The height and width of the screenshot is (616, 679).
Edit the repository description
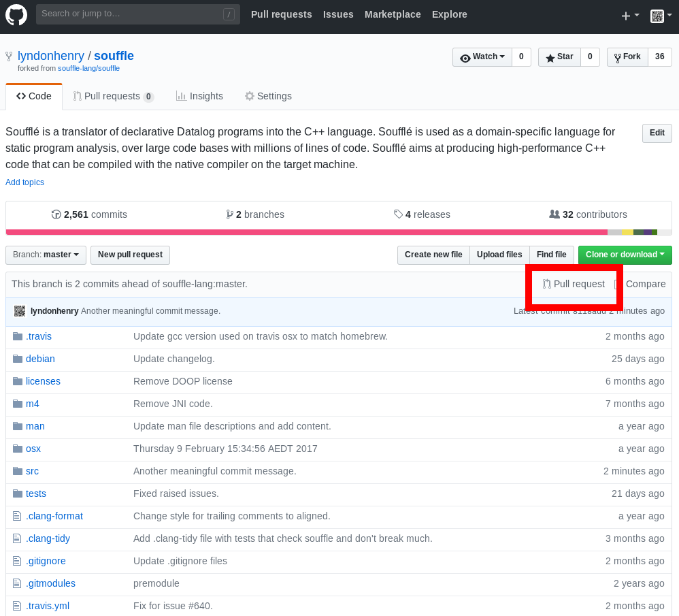pos(657,133)
